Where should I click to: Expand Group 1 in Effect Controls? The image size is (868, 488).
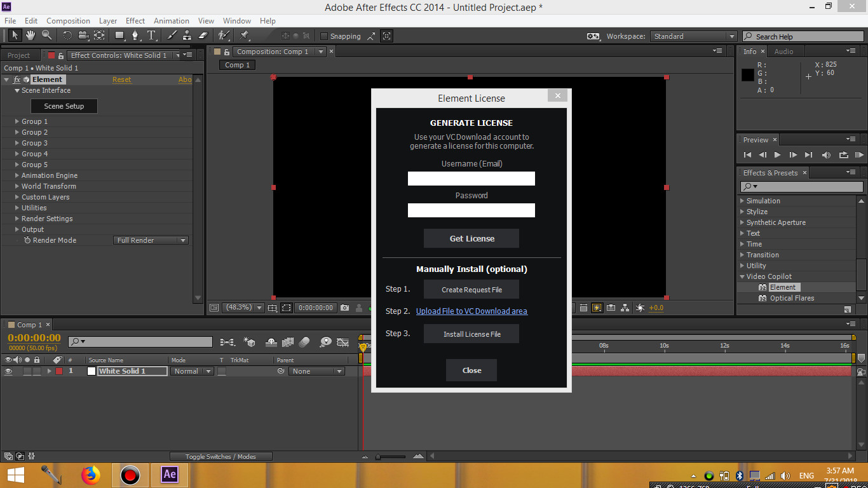coord(17,121)
